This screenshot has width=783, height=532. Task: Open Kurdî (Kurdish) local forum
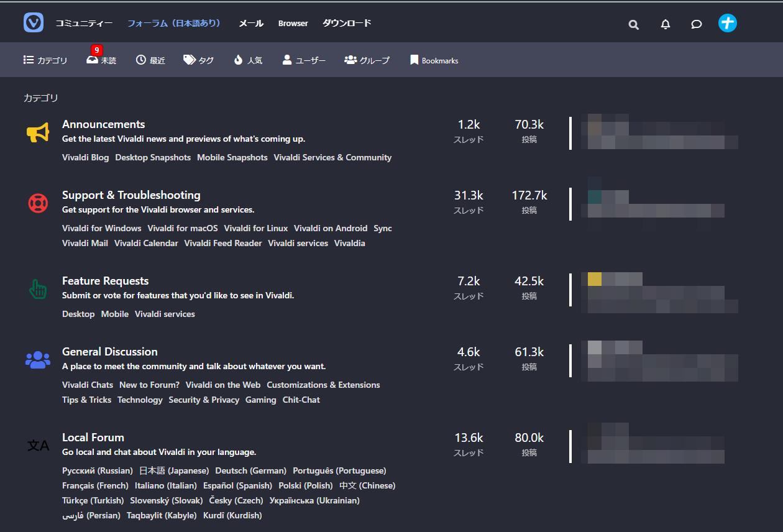coord(232,515)
